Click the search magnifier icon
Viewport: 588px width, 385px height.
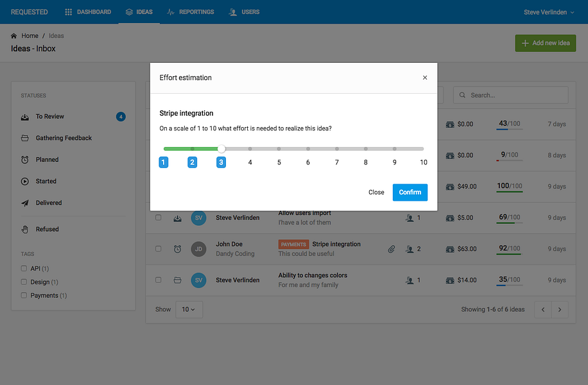[x=462, y=95]
